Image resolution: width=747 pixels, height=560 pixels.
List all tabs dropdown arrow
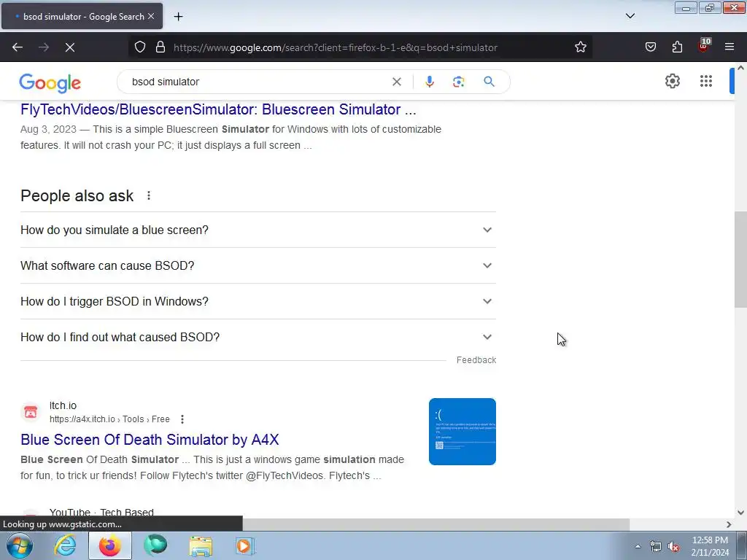[x=630, y=16]
